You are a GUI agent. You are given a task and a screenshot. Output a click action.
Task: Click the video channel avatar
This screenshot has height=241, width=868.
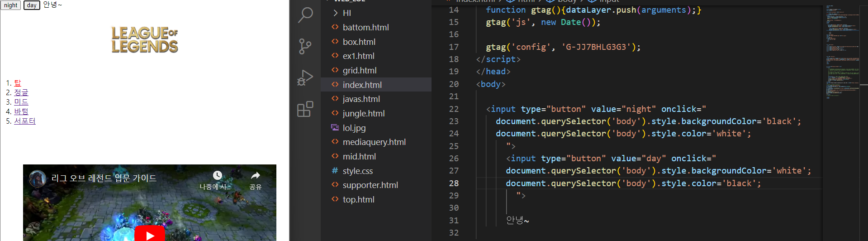38,178
